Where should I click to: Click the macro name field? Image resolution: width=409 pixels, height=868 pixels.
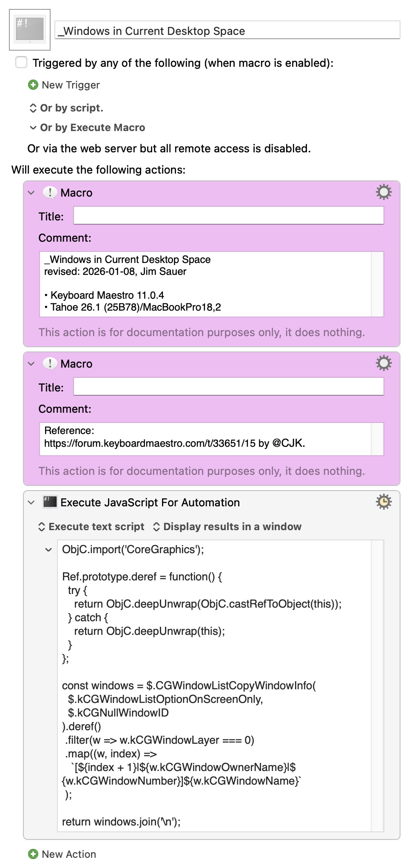click(x=227, y=31)
